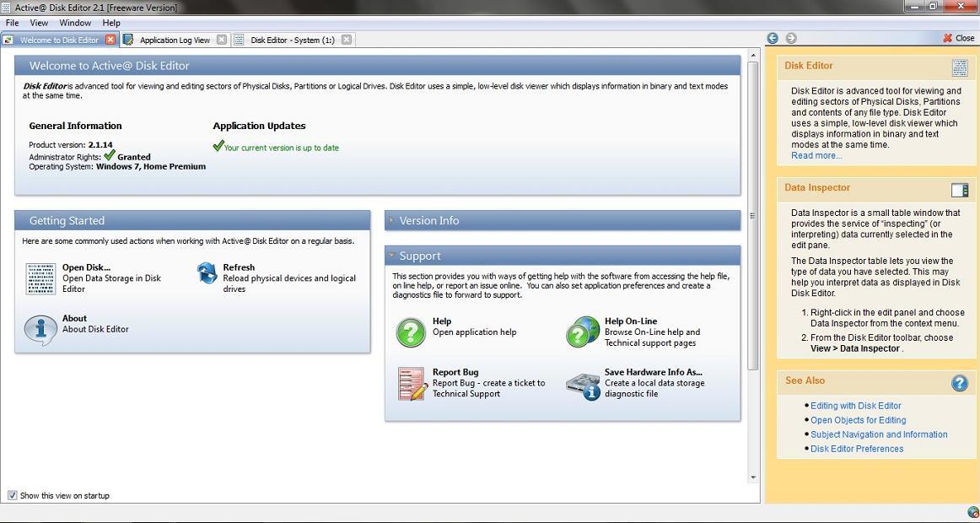Select the Welcome to Disk Editor tab

tap(59, 40)
